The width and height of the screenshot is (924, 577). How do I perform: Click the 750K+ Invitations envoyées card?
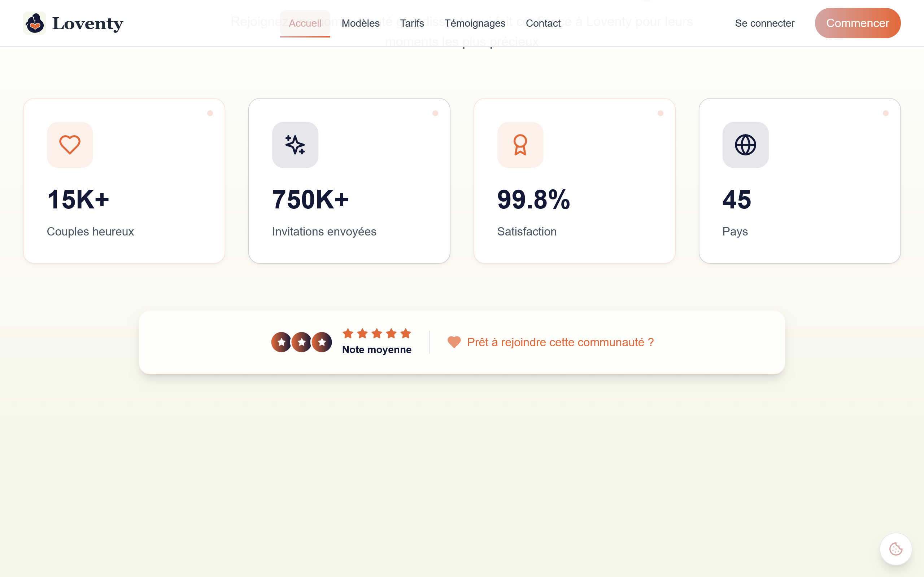pos(349,181)
